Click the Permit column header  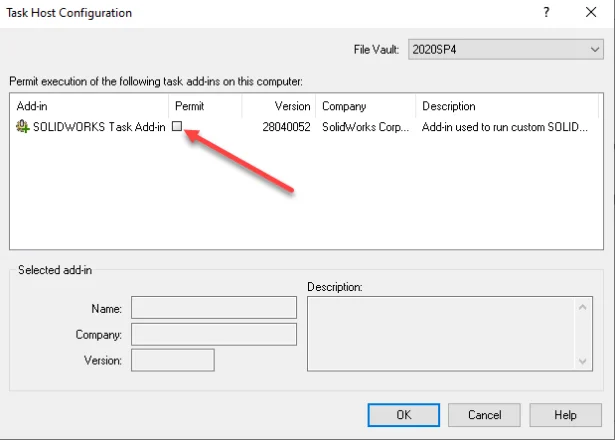click(205, 106)
